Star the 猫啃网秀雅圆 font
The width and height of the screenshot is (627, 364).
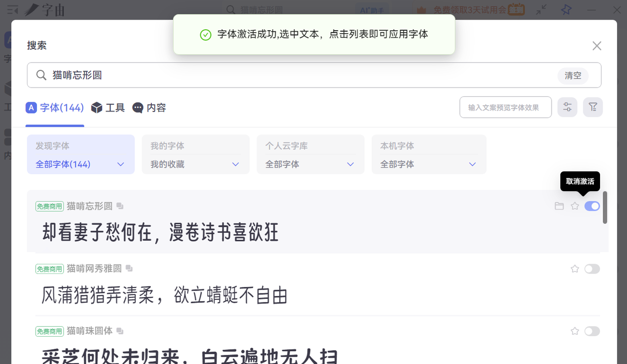(575, 269)
